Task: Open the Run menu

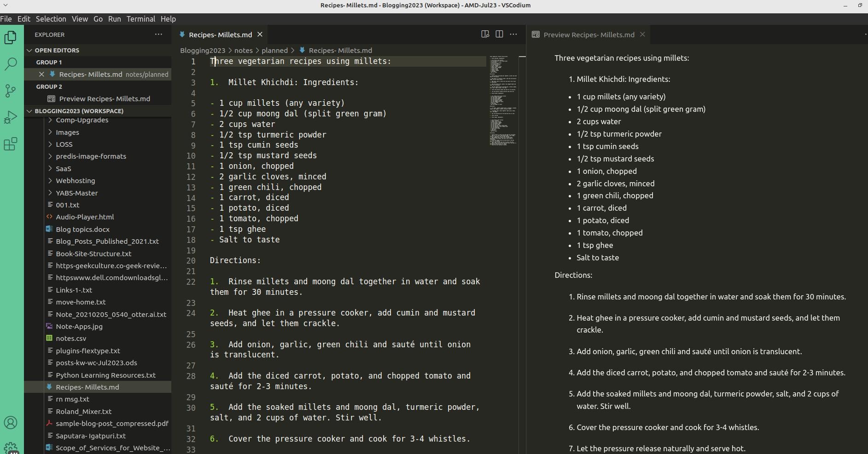Action: coord(114,19)
